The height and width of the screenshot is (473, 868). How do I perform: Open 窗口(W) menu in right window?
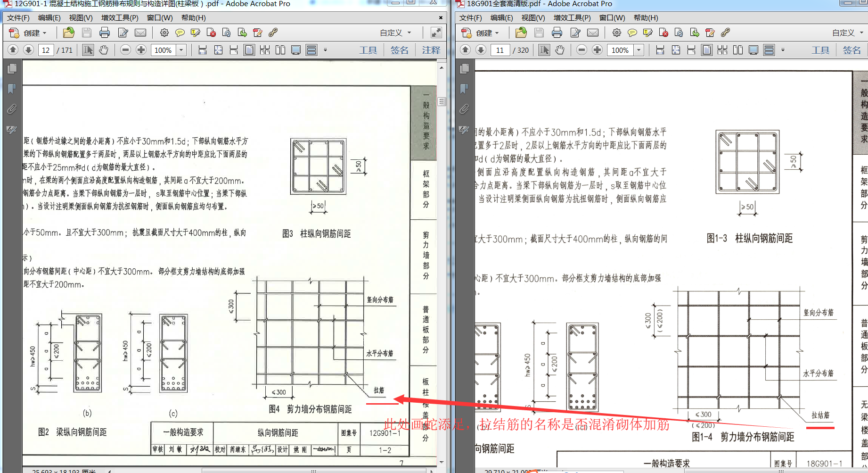pyautogui.click(x=612, y=18)
